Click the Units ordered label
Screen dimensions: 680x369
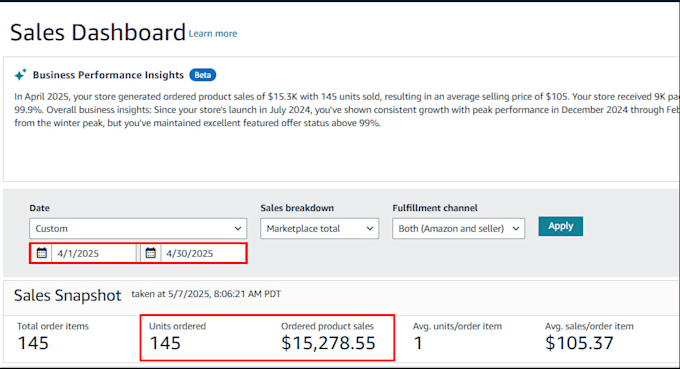point(177,326)
